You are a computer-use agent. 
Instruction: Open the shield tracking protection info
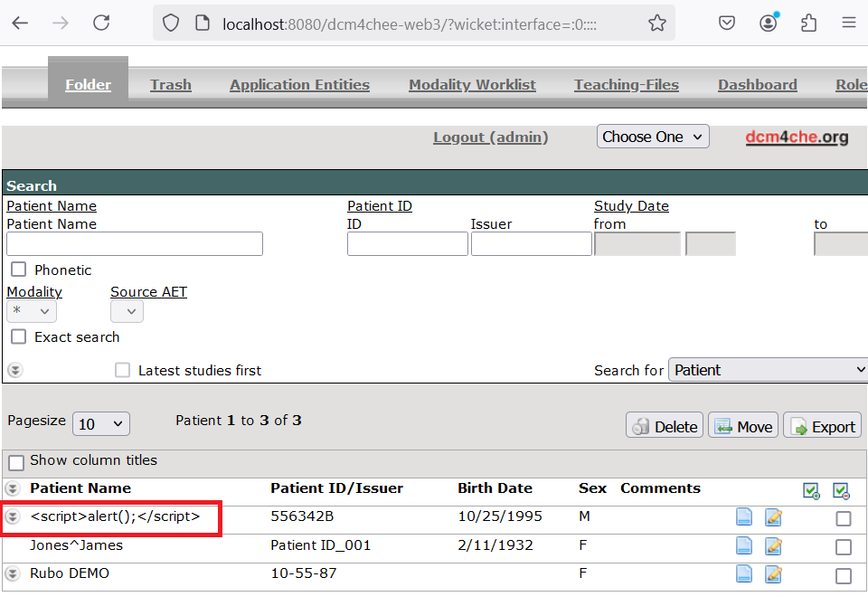171,24
